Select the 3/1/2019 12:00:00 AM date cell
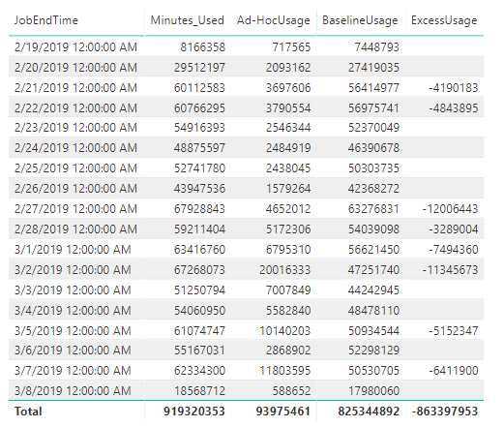The image size is (504, 427). 73,250
